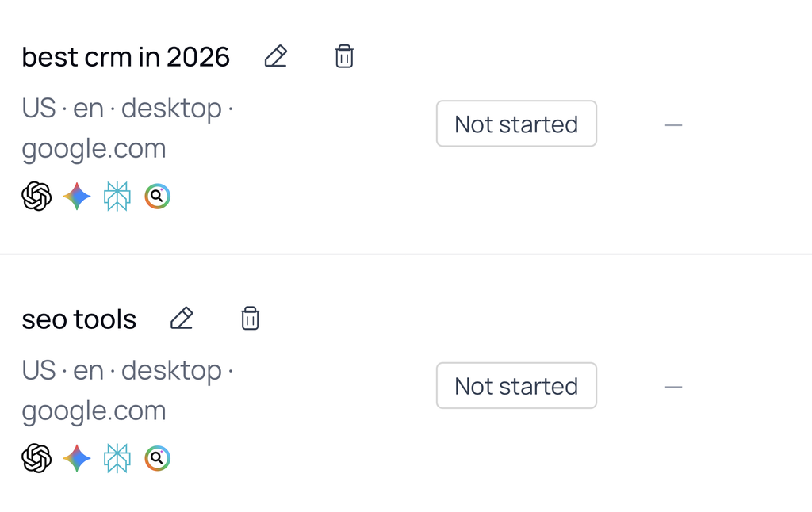Click Gemini sparkle icon under 'seo tools'

click(x=77, y=459)
